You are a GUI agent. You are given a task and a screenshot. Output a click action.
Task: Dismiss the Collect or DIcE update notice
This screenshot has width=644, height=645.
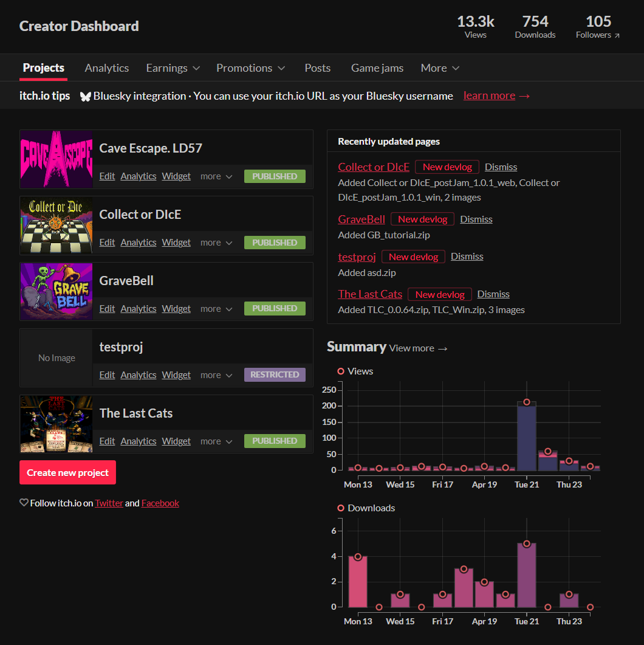(501, 167)
